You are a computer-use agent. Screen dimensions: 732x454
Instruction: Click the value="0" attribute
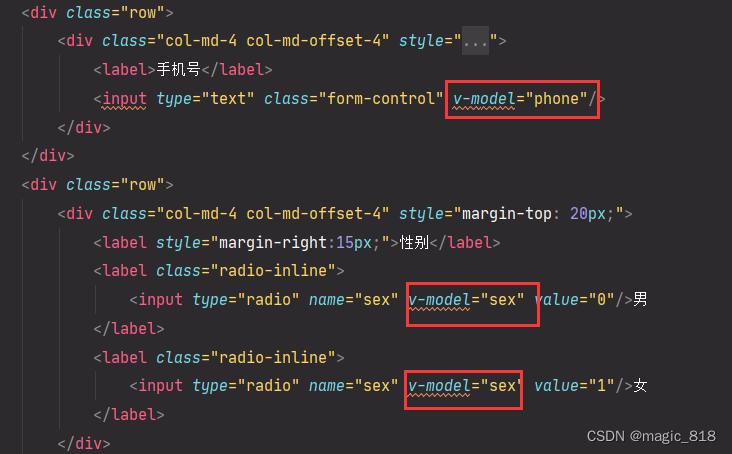[x=574, y=300]
